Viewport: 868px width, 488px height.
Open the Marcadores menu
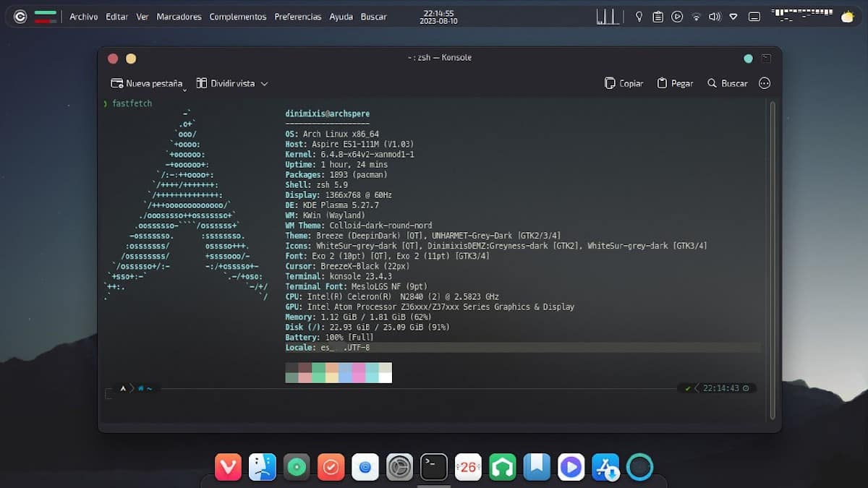(179, 17)
